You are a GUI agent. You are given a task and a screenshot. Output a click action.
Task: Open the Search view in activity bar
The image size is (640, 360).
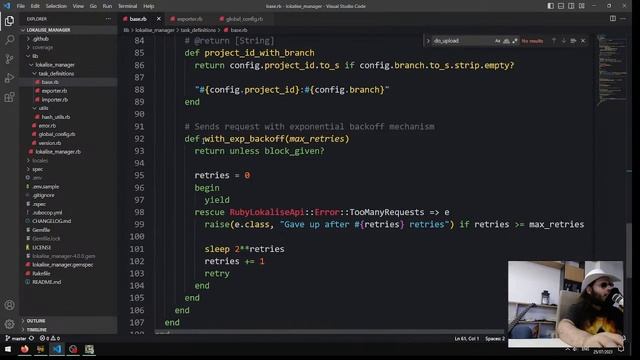click(9, 40)
